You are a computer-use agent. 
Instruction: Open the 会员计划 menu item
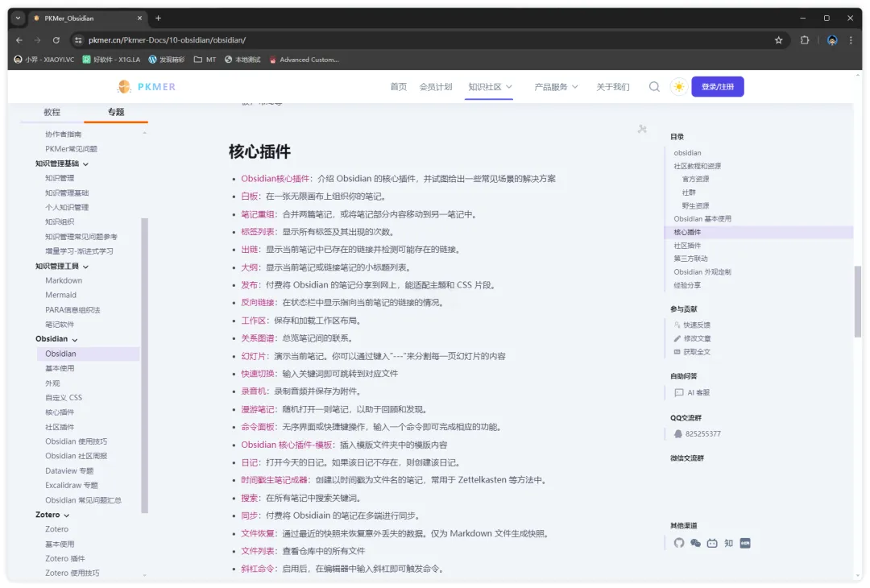click(436, 87)
